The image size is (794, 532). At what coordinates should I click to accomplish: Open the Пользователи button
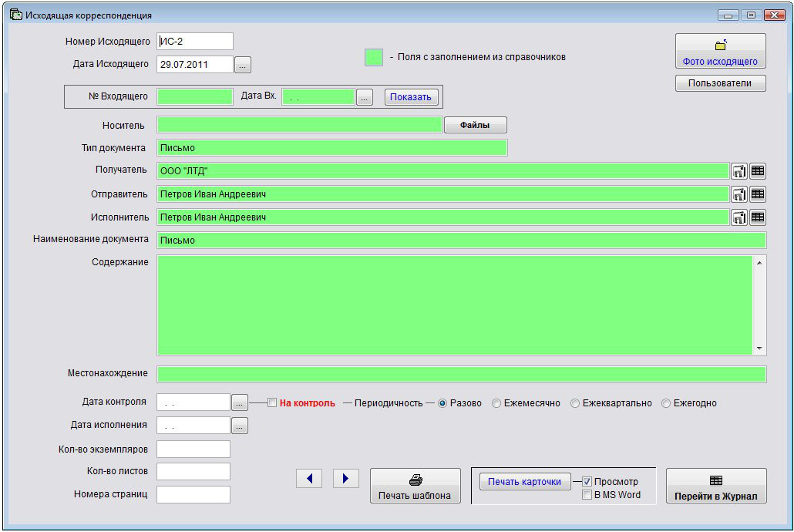pos(720,83)
